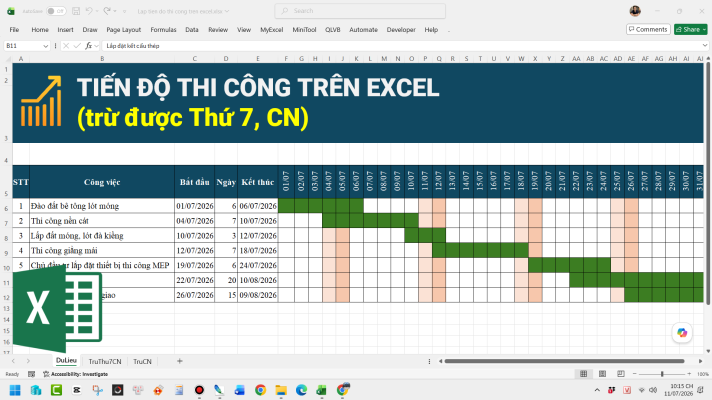Switch to the TruThu7CN sheet tab

(x=105, y=361)
